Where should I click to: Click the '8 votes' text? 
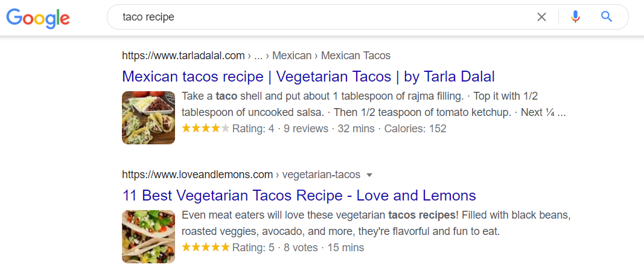(x=301, y=248)
